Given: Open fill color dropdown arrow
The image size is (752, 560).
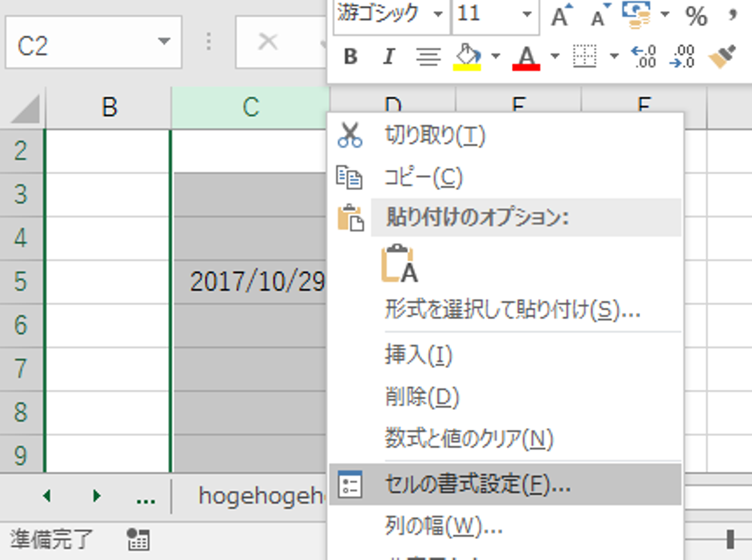Looking at the screenshot, I should tap(496, 56).
